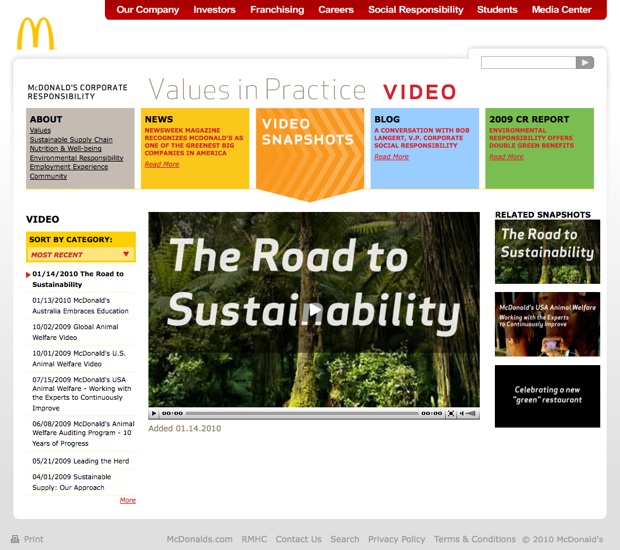Open the Sustainable Supply Chain link
This screenshot has width=620, height=550.
[x=71, y=139]
